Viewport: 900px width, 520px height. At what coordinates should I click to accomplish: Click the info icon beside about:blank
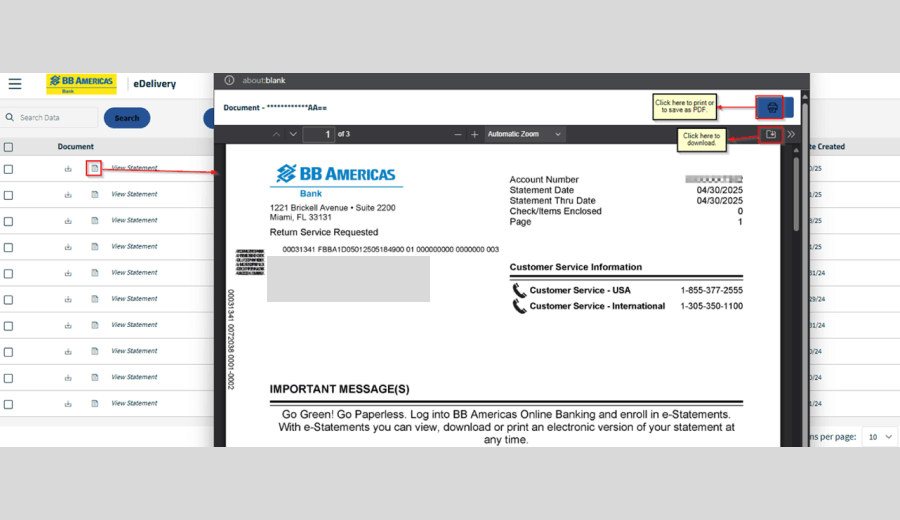tap(229, 80)
